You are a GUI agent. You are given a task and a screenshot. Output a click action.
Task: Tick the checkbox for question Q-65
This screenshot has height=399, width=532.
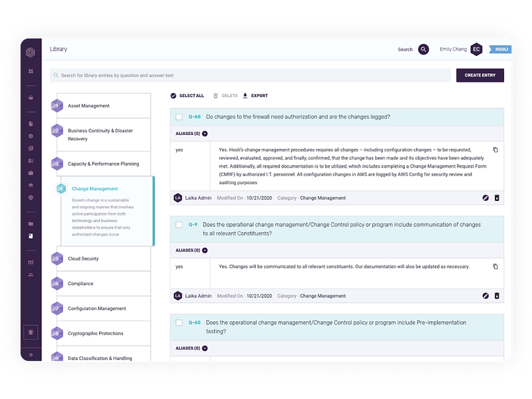pos(179,323)
